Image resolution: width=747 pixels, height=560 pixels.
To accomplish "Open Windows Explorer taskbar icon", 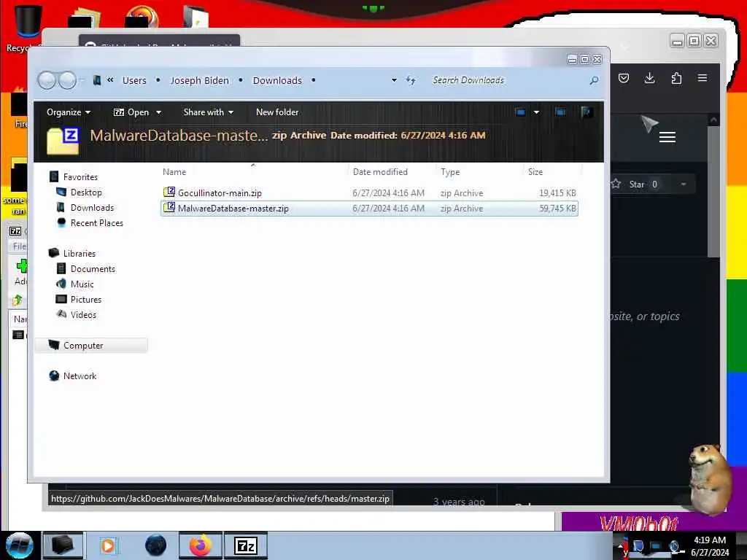I will (x=63, y=545).
